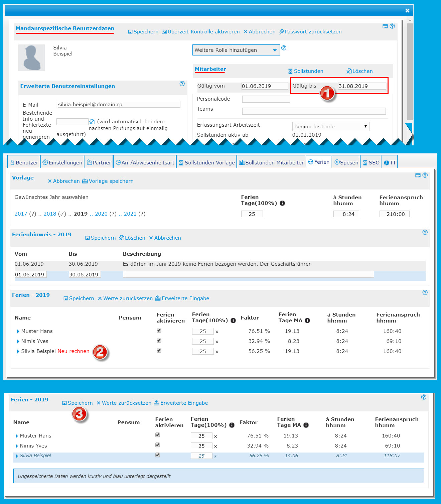Open the Erfassungsart Arbeitszeit dropdown
This screenshot has height=504, width=441.
tap(331, 126)
